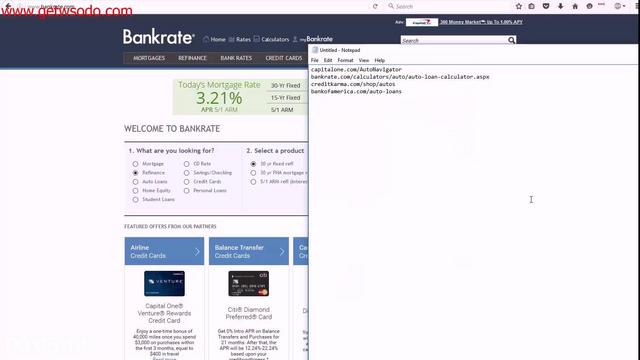
Task: Open the Notepad Format menu
Action: [x=345, y=60]
